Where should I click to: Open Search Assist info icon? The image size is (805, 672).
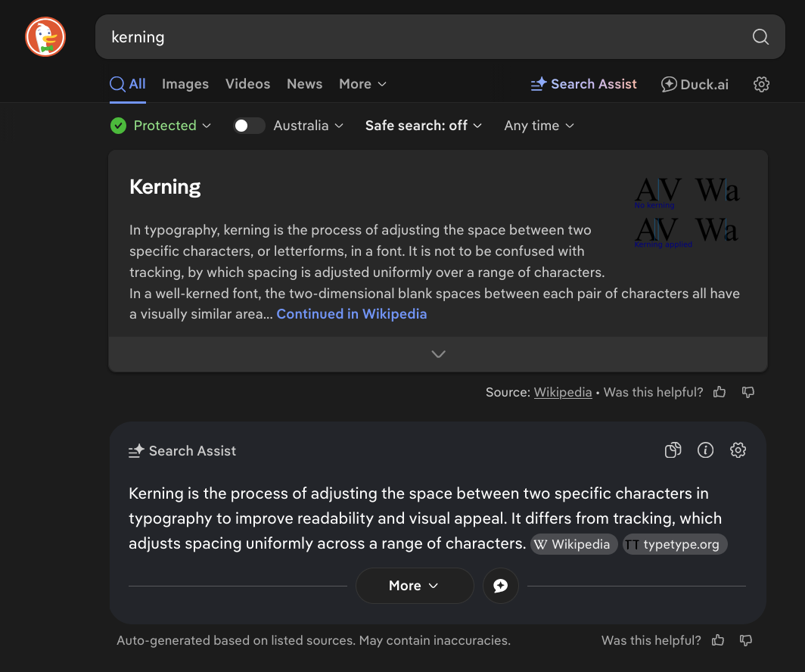[705, 450]
